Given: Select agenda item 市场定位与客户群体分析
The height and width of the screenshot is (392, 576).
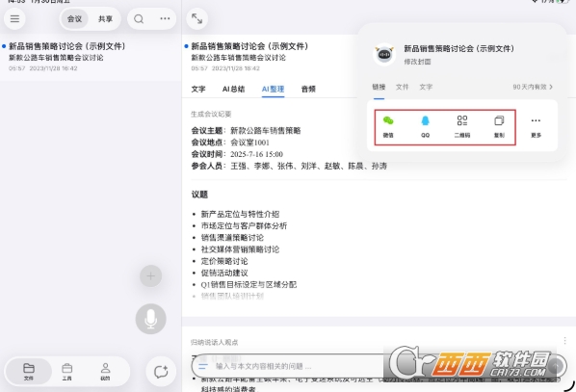Looking at the screenshot, I should (x=244, y=226).
